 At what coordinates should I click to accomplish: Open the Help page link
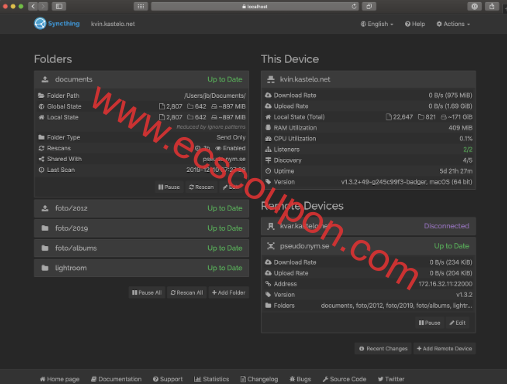tap(415, 24)
